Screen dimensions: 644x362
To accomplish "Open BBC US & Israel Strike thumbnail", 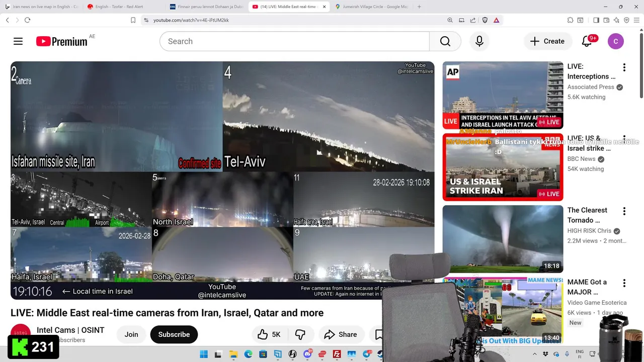I will (x=503, y=167).
